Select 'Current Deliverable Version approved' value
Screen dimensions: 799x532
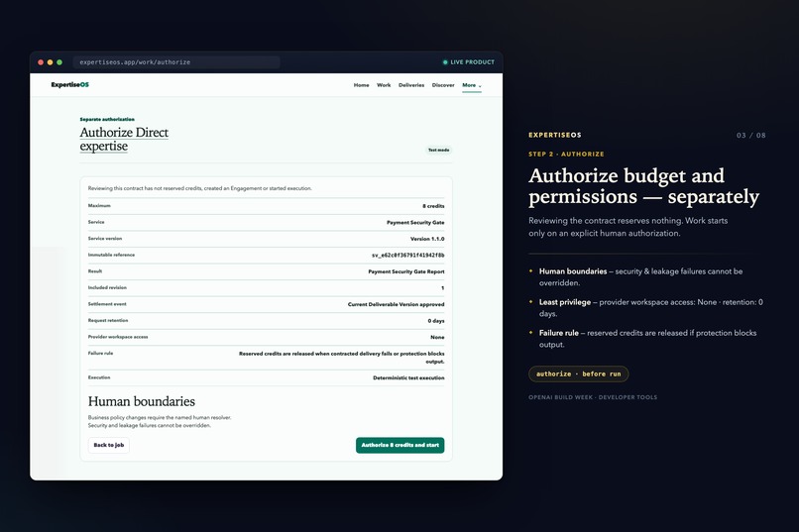pyautogui.click(x=396, y=304)
